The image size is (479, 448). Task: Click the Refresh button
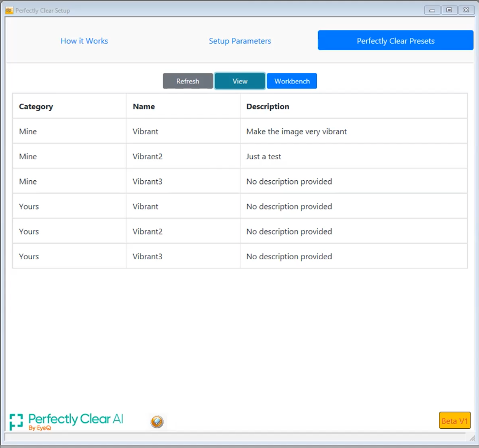[x=188, y=81]
